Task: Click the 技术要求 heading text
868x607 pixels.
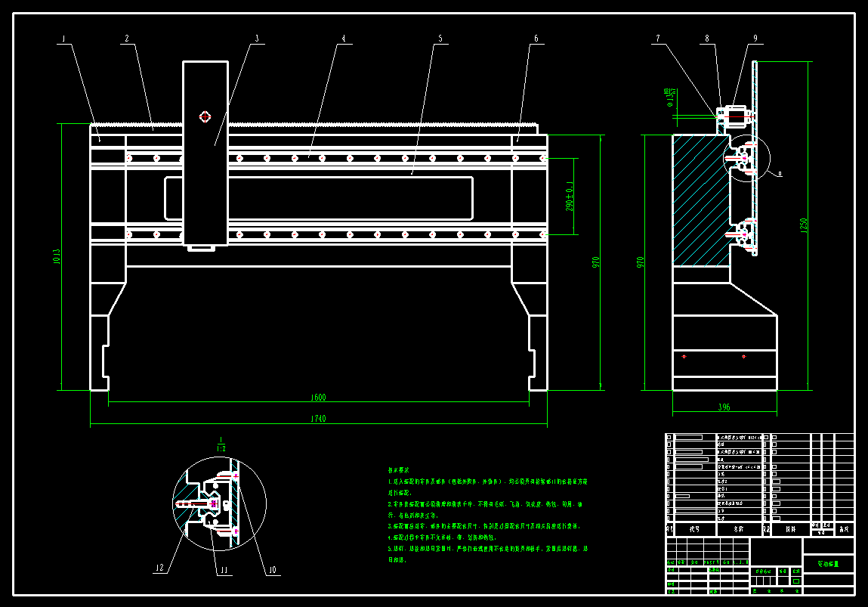Action: (x=399, y=470)
